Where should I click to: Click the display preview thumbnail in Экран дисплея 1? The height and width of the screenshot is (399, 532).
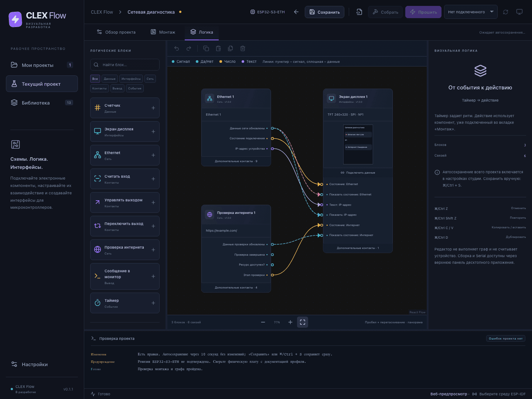358,144
